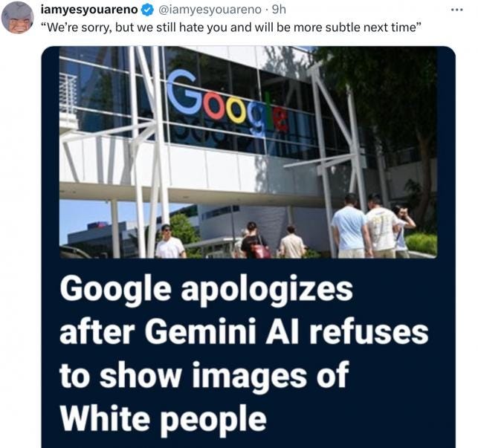Click "Gemini AI" in the headline
Screen dimensions: 478x448
click(225, 331)
